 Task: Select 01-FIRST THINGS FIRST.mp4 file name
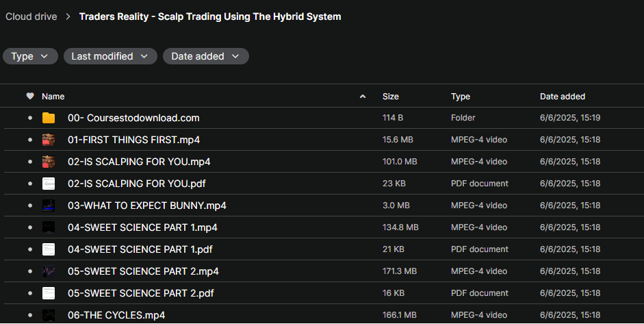(x=133, y=140)
